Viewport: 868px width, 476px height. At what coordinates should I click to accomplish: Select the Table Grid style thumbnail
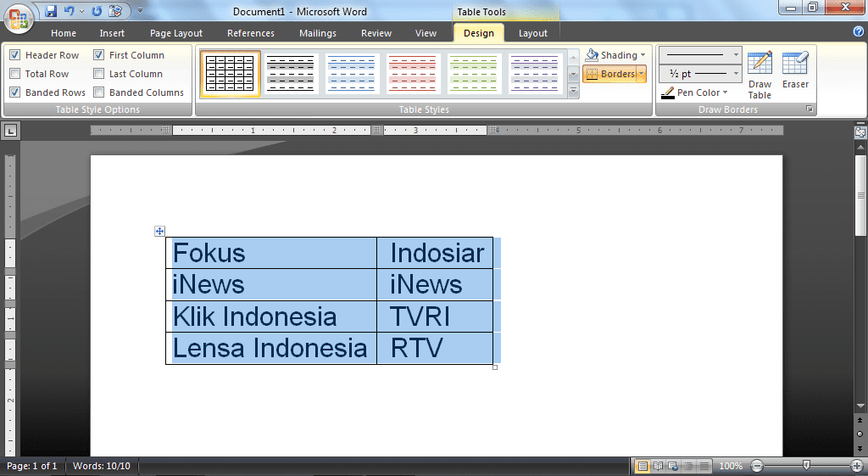230,74
